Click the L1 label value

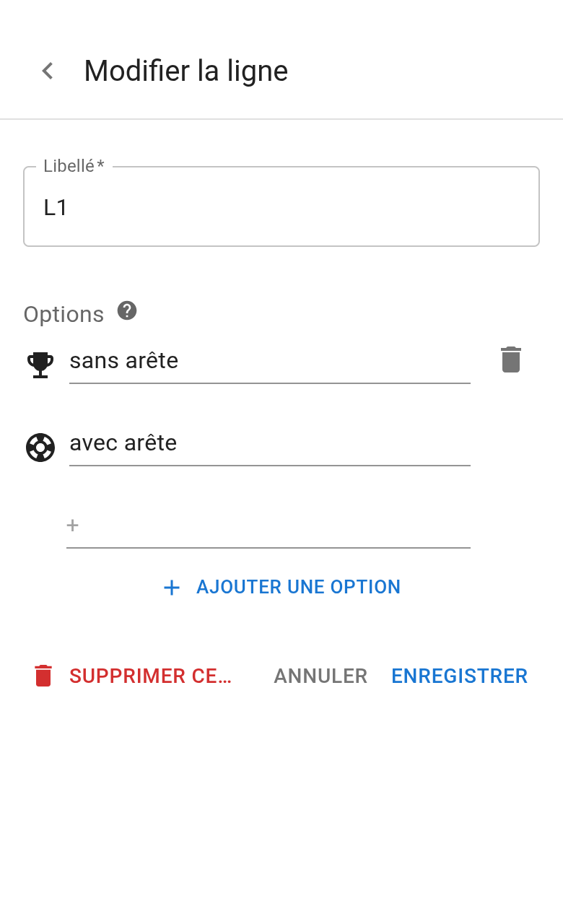(56, 207)
